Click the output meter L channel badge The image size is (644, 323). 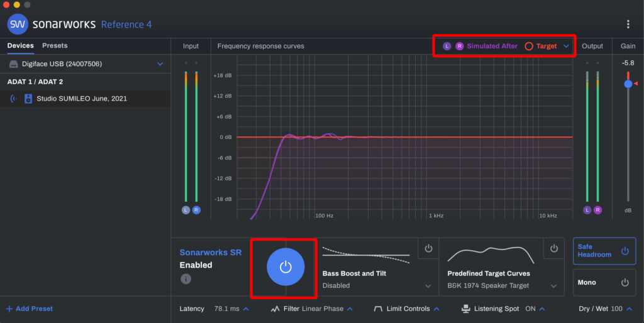(587, 210)
